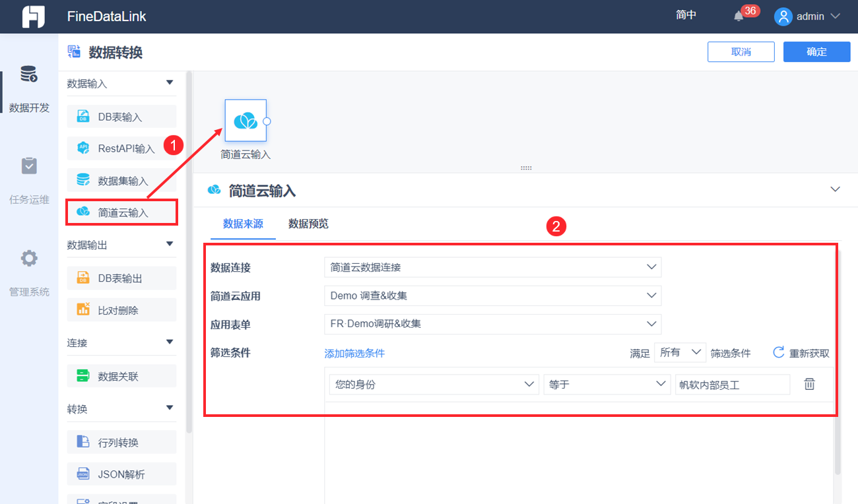Select the DB表输出 node

121,278
